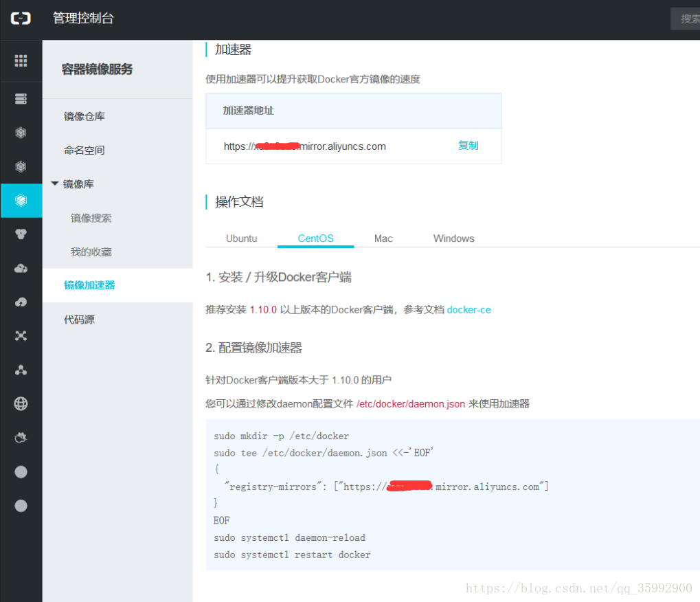Click the '2. 配置镜像加速器' heading
700x602 pixels.
(253, 348)
